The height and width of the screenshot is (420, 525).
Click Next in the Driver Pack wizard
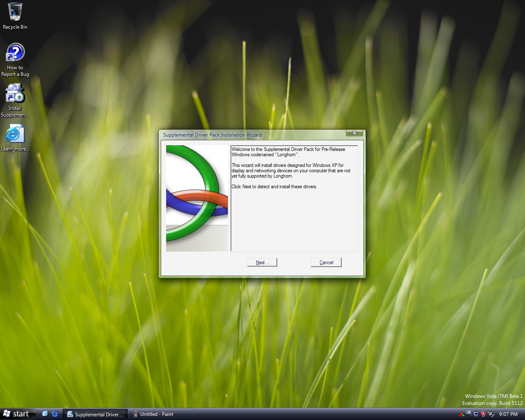[262, 262]
